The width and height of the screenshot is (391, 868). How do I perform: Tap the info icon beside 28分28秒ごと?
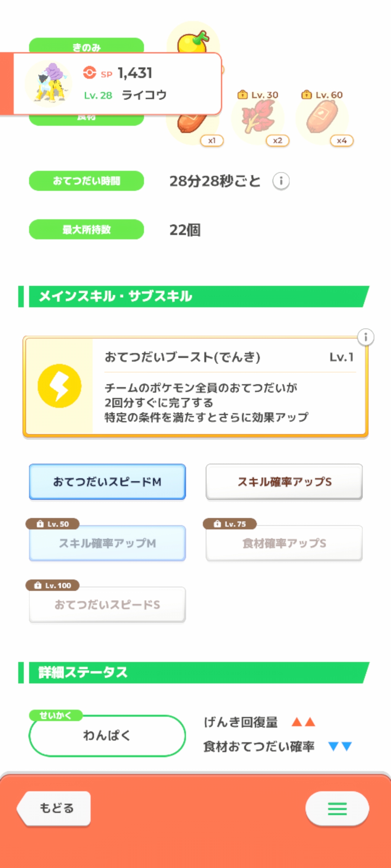pos(281,181)
